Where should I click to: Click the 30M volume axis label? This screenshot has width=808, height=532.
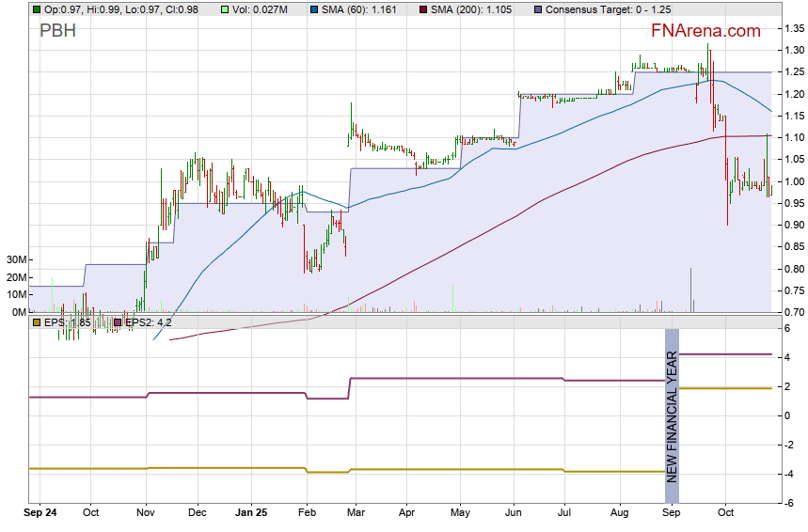(14, 259)
